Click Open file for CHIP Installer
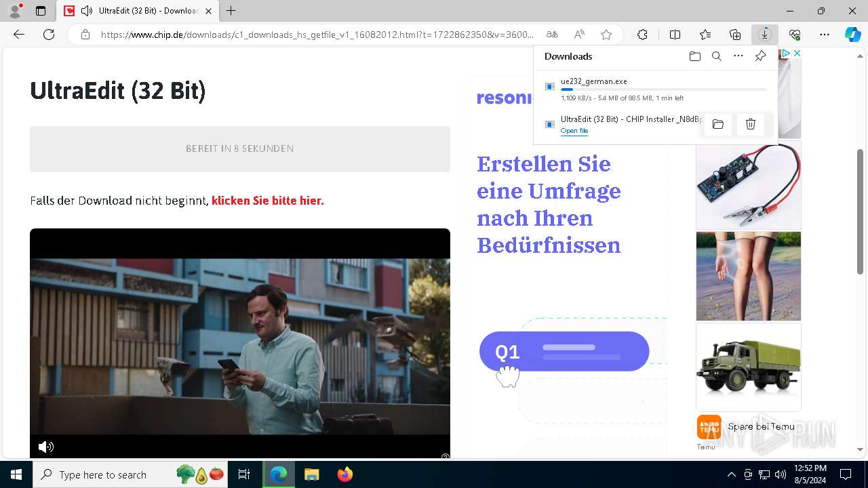 pyautogui.click(x=574, y=131)
